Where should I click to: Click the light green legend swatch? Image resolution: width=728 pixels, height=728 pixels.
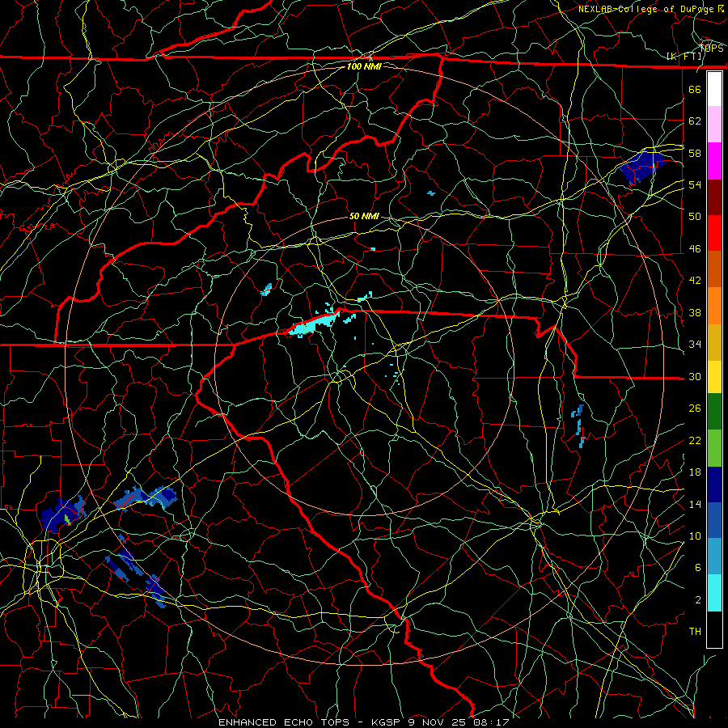point(714,448)
